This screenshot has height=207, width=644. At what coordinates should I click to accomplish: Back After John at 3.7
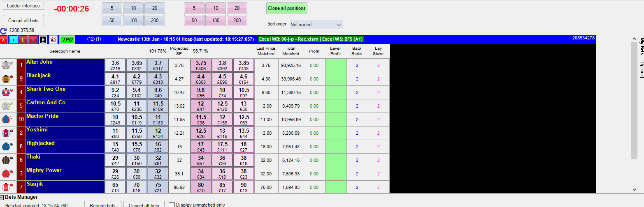coord(158,65)
